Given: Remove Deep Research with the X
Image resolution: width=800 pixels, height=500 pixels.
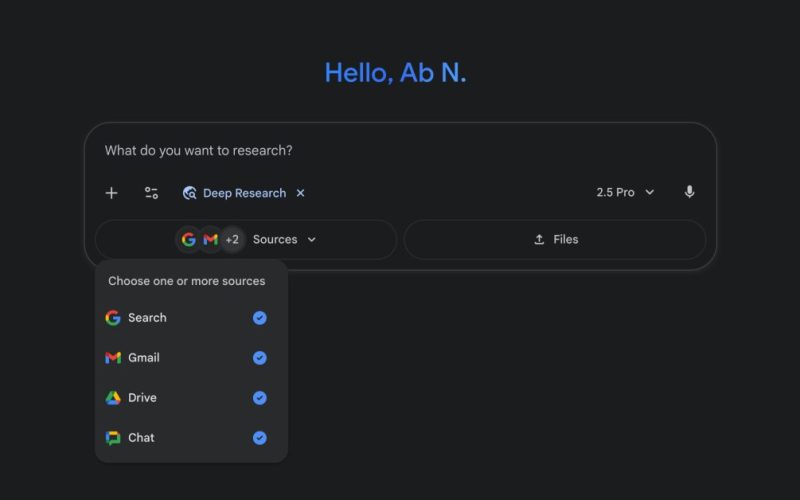Looking at the screenshot, I should click(301, 193).
